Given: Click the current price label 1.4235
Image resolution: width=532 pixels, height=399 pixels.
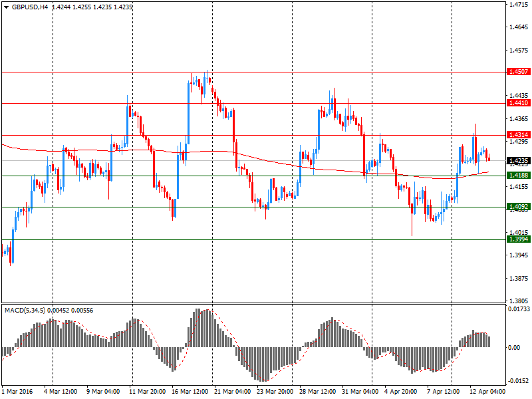Looking at the screenshot, I should point(519,160).
